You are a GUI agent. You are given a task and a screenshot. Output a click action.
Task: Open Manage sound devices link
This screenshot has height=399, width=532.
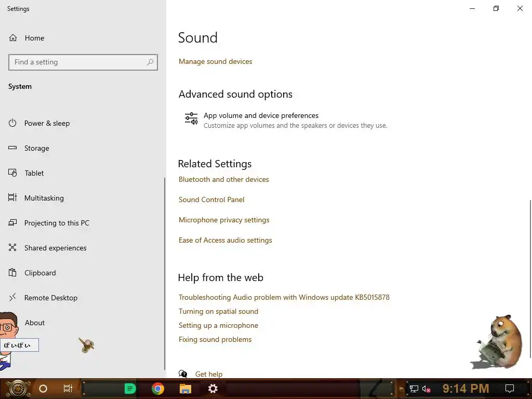[216, 61]
